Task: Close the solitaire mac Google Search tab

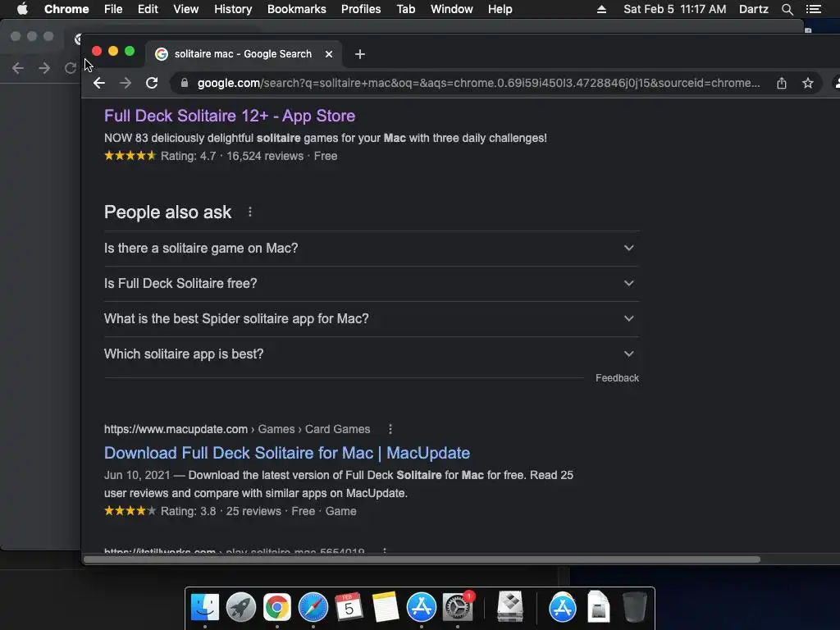Action: (x=329, y=54)
